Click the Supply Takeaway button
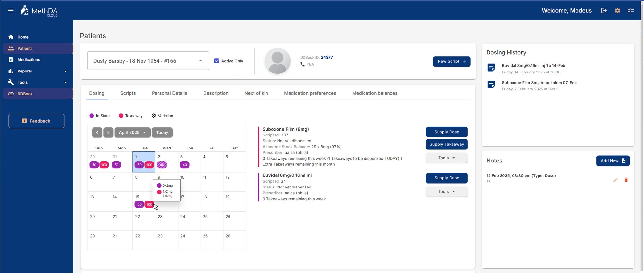644x273 pixels. tap(446, 144)
